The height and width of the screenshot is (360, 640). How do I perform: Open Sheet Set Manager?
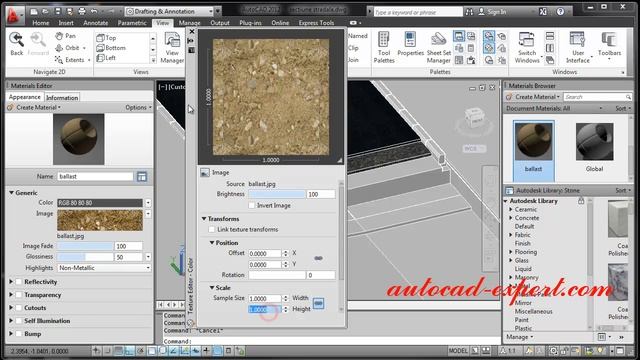tap(438, 48)
